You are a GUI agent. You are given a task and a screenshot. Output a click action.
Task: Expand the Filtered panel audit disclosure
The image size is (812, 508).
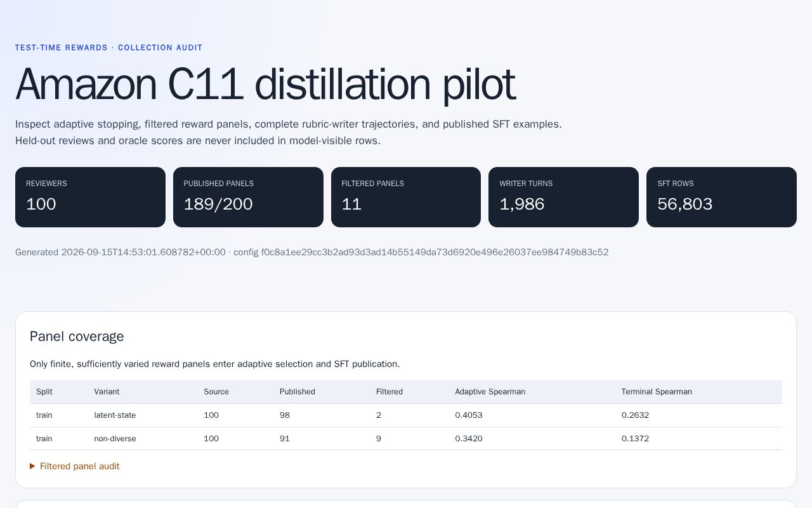(75, 466)
